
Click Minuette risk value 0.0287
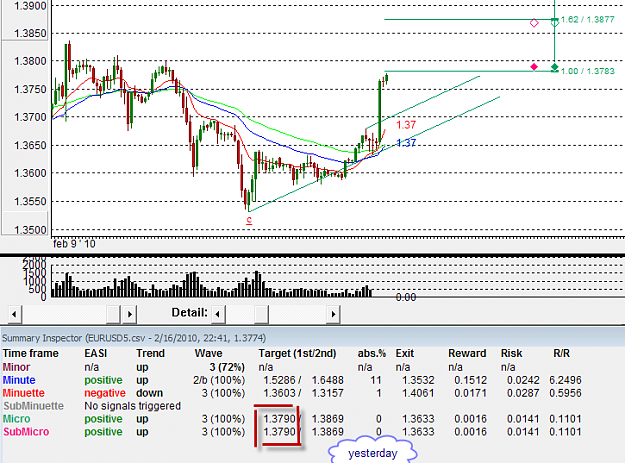click(x=523, y=393)
